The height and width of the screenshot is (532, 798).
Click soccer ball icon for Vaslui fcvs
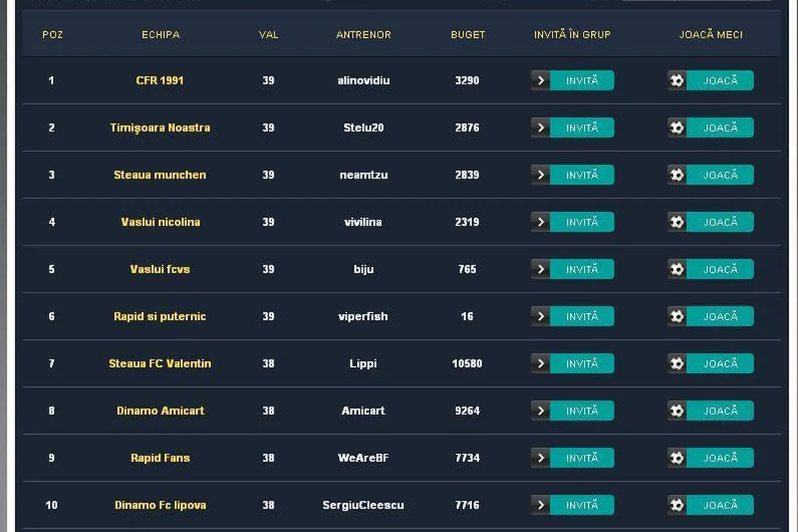coord(676,269)
